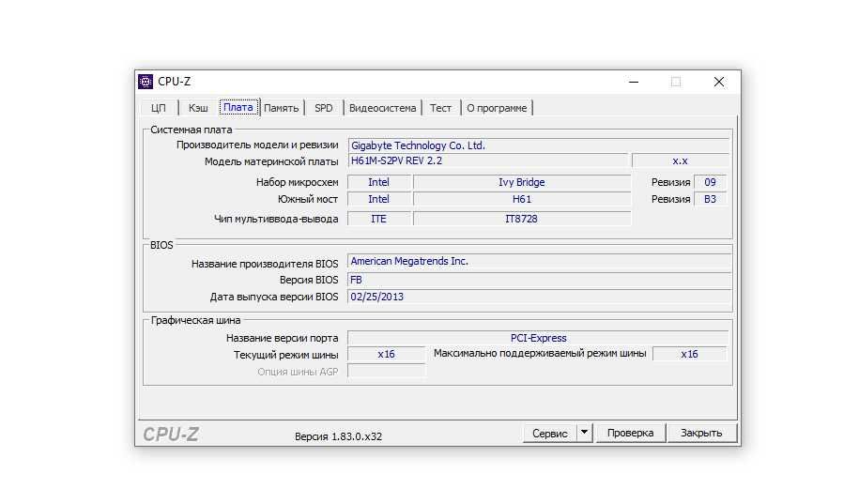The width and height of the screenshot is (859, 504).
Task: Open the Память tab
Action: (281, 108)
